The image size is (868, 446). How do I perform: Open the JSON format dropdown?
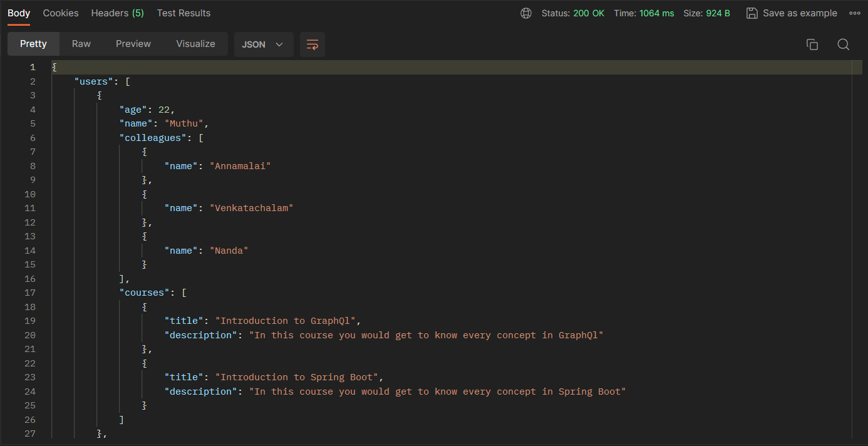(x=264, y=44)
